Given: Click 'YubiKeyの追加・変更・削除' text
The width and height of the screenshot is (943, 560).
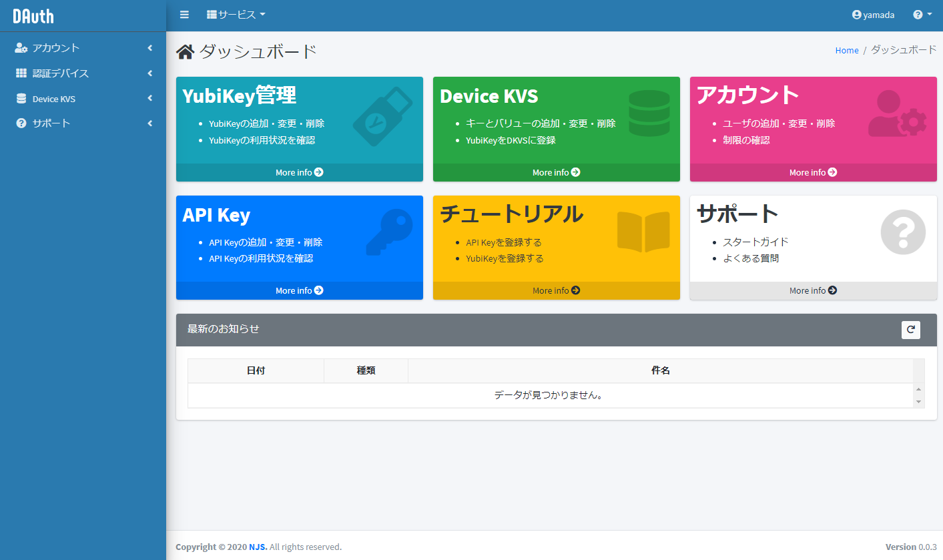Looking at the screenshot, I should [x=267, y=123].
